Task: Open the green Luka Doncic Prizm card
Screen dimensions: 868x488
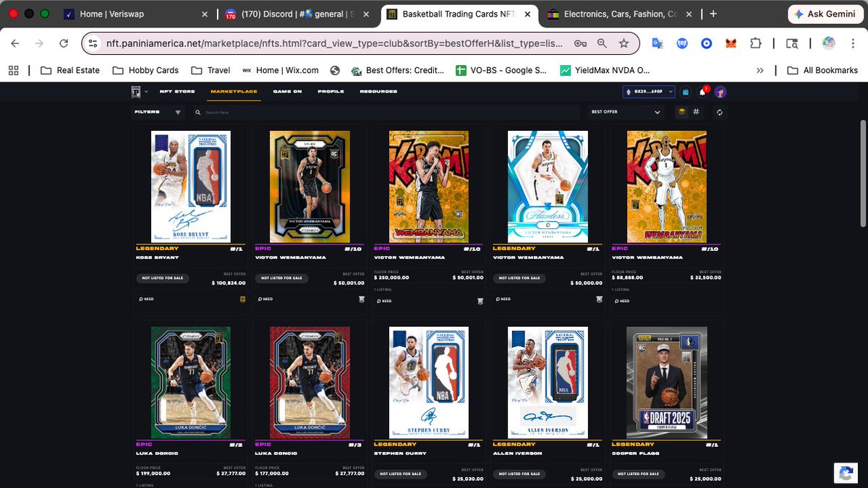Action: coord(191,382)
